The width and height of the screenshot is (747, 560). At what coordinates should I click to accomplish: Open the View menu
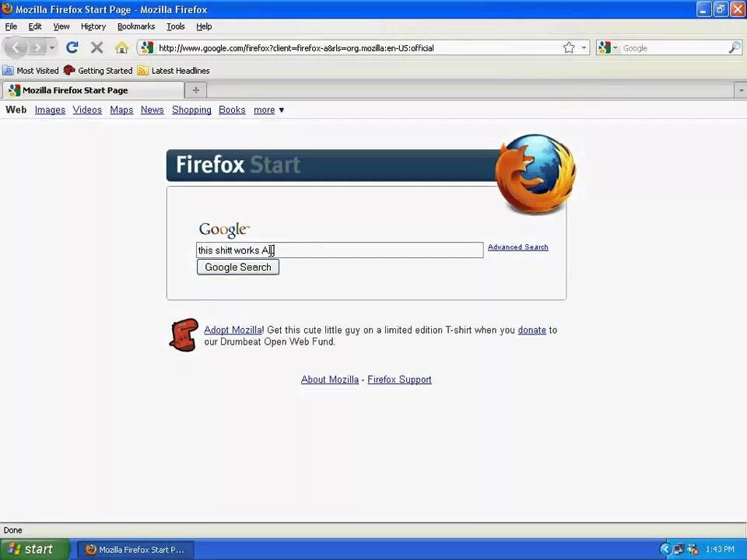[x=61, y=26]
